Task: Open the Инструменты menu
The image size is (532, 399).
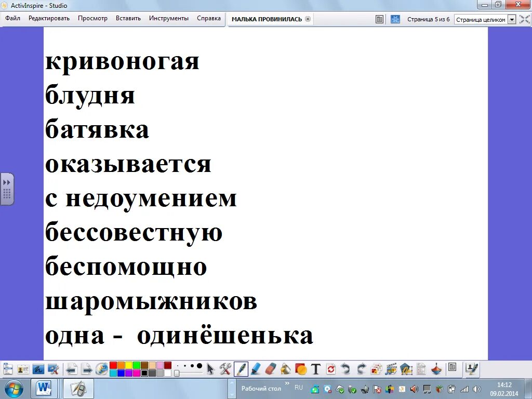Action: click(x=169, y=18)
